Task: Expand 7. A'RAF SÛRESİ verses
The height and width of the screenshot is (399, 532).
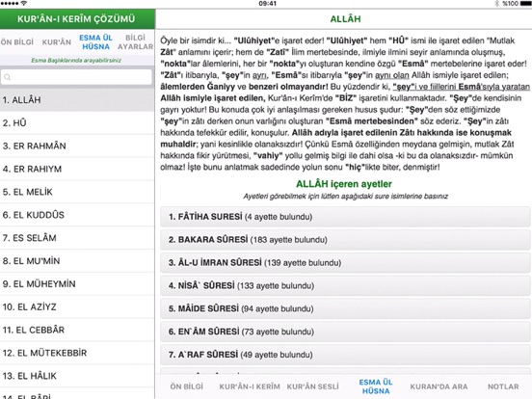Action: point(345,355)
